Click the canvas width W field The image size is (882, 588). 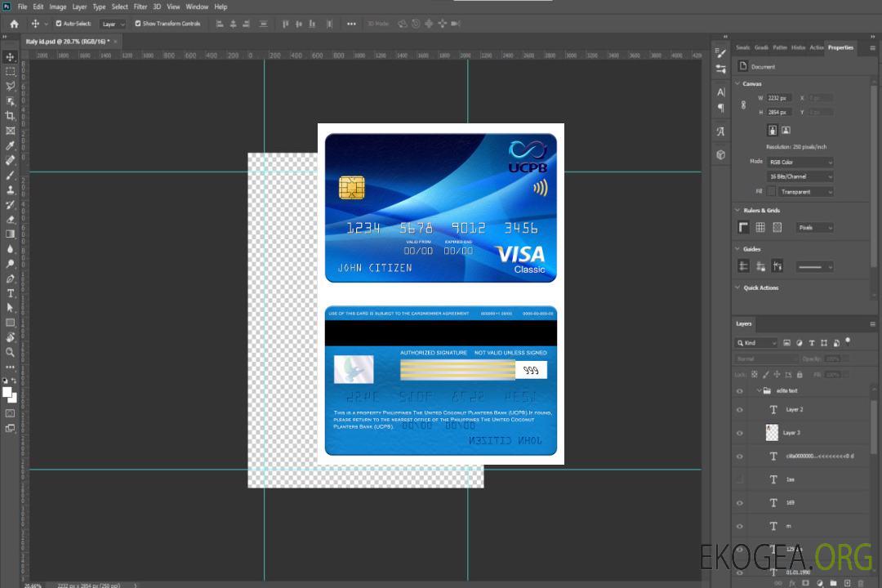tap(779, 98)
